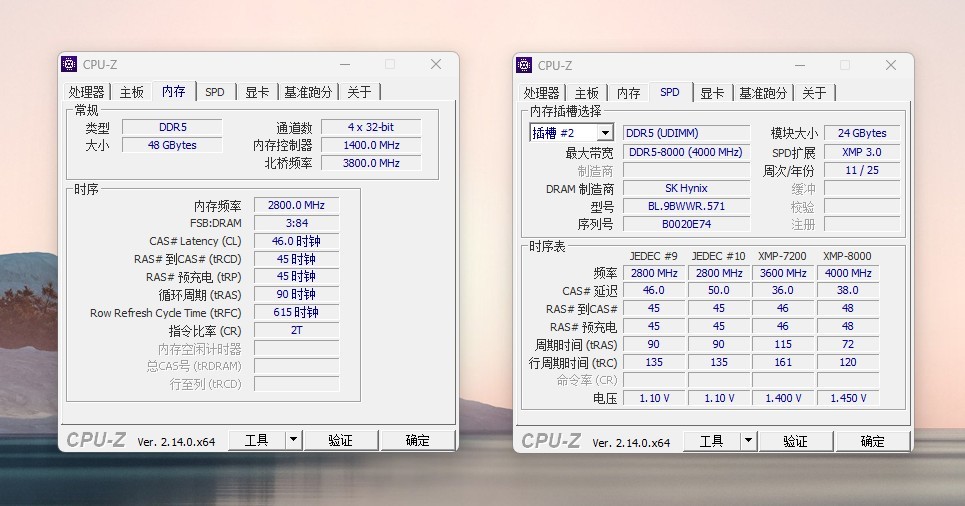Screen dimensions: 965x506
Task: Click the 2T command rate value
Action: 296,330
